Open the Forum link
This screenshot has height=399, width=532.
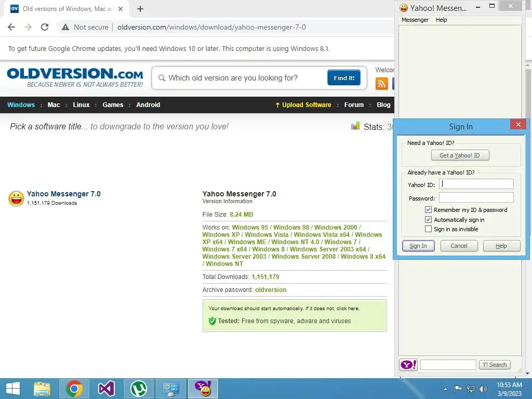[x=354, y=105]
